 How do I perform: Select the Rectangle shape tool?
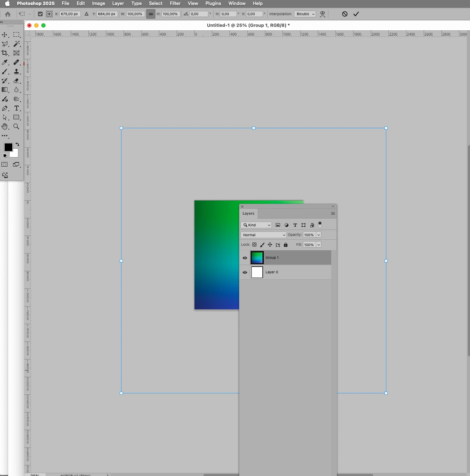click(16, 117)
